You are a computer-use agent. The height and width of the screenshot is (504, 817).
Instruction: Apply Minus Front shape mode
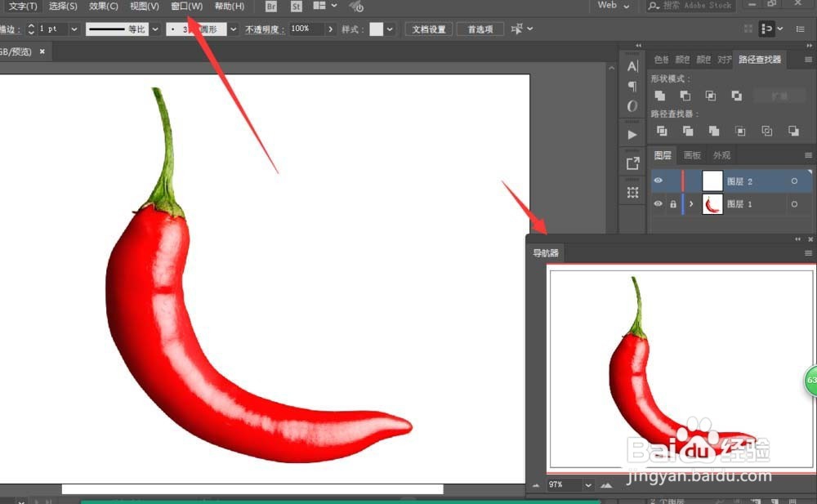point(685,96)
